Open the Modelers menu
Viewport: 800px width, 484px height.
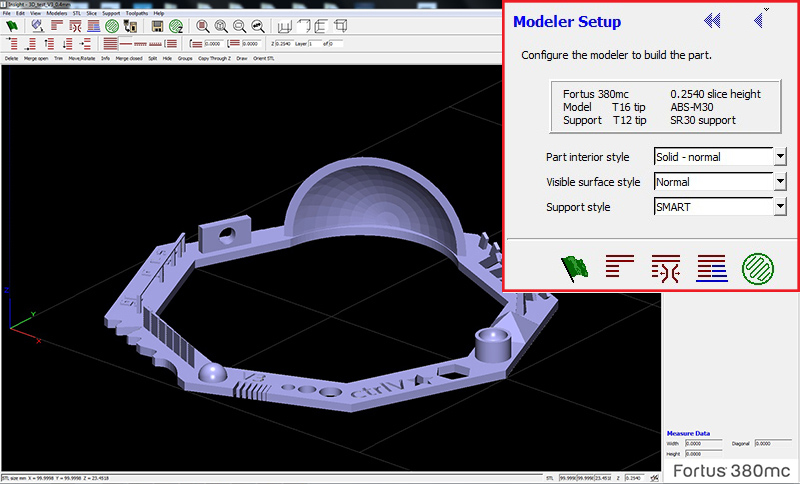point(57,13)
